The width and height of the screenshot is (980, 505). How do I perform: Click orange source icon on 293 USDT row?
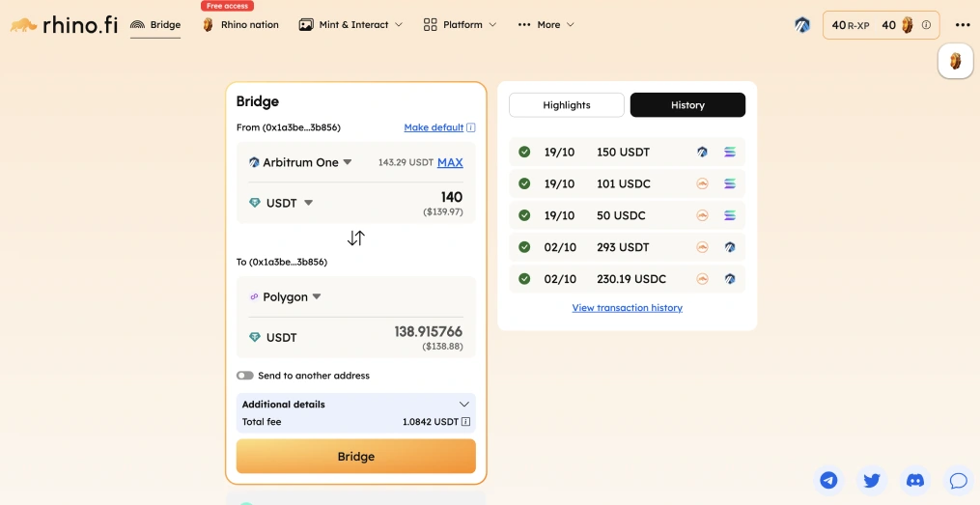[x=703, y=247]
